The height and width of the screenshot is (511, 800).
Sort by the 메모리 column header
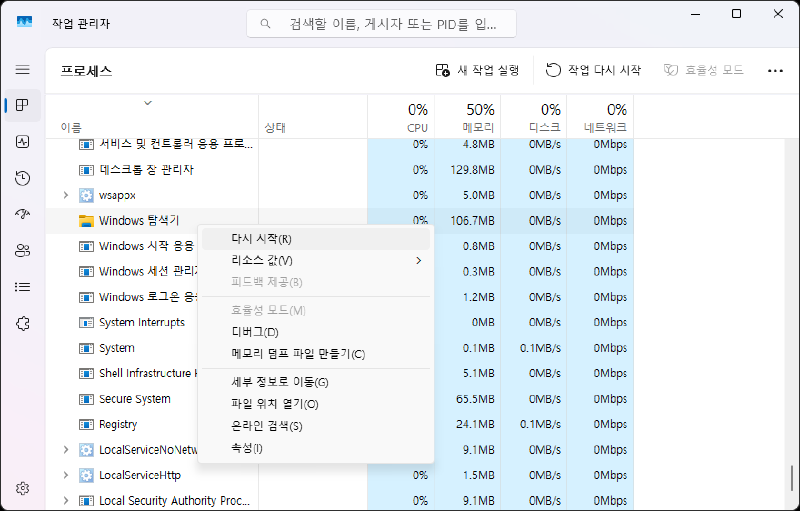[467, 117]
